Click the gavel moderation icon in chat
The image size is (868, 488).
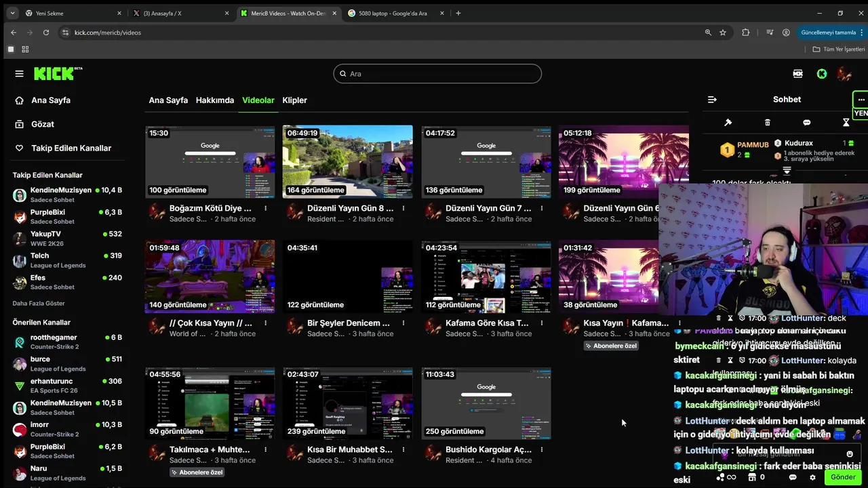tap(728, 123)
